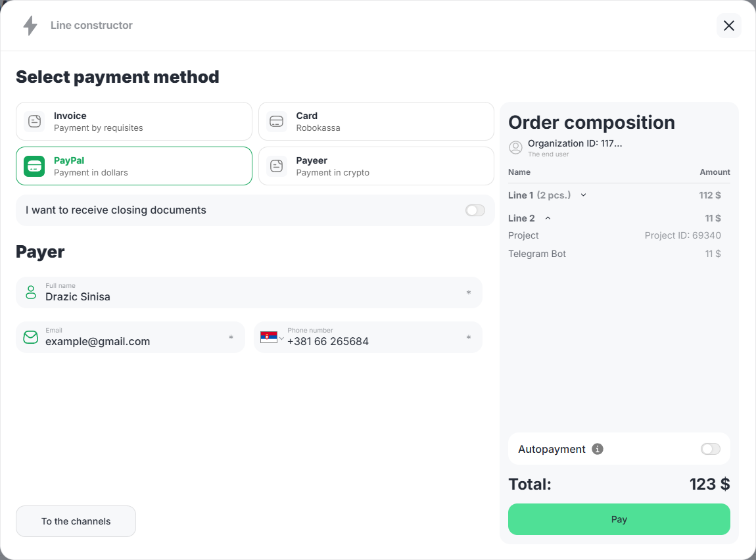This screenshot has height=560, width=756.
Task: Click the Card Robokassa icon
Action: (x=277, y=122)
